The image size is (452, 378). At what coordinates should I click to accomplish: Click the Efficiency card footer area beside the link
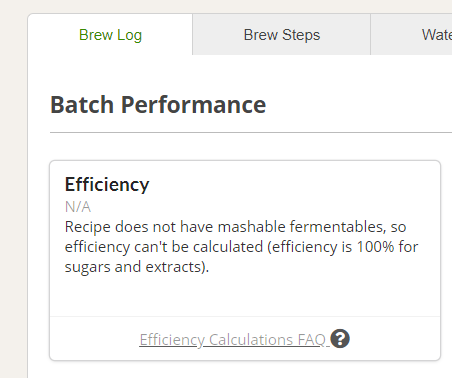(x=395, y=339)
